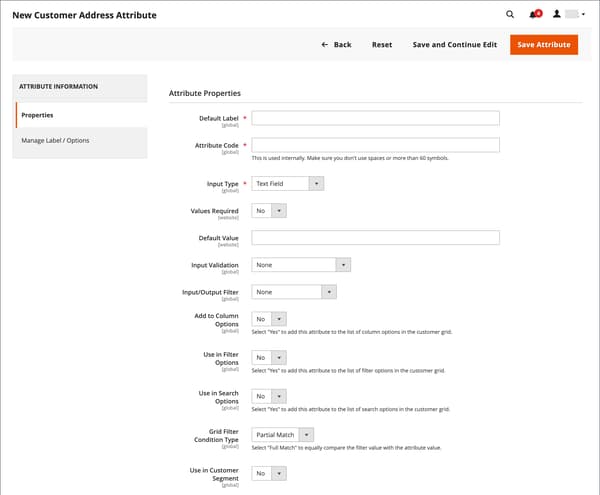Click the Default Label field label
Viewport: 600px width, 495px height.
click(218, 119)
